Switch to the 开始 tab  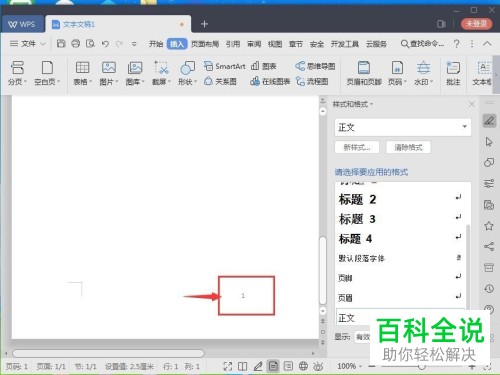(156, 44)
